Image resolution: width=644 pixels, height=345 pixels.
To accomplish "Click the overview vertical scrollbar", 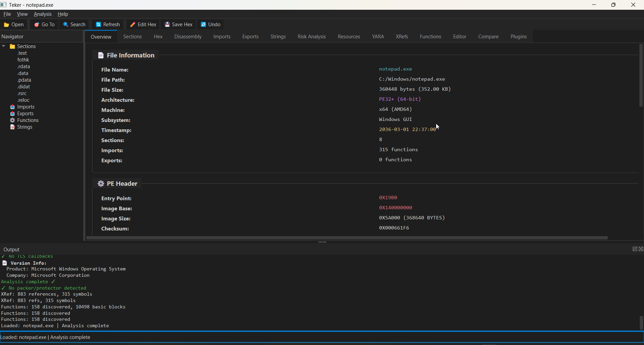I will (641, 76).
